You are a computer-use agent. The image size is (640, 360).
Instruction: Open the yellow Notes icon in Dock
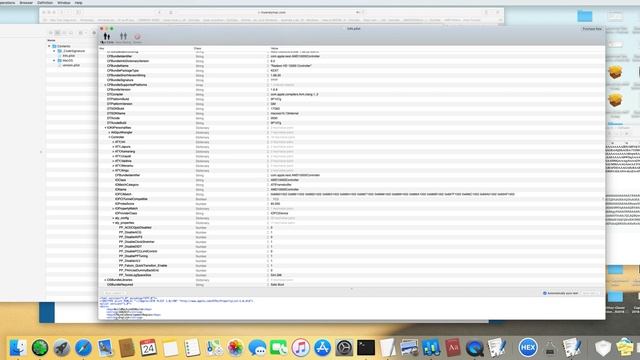pyautogui.click(x=170, y=348)
